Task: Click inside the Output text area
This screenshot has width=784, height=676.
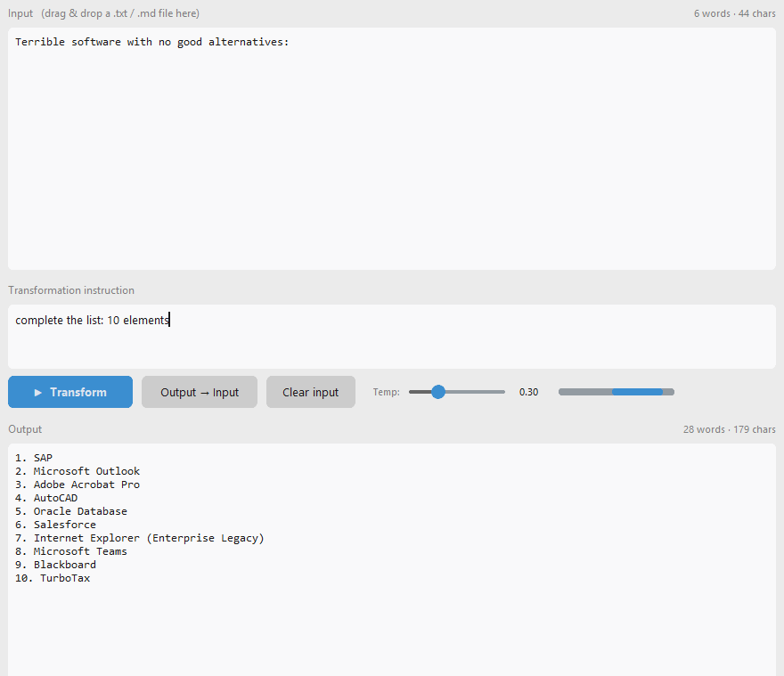Action: tap(391, 560)
